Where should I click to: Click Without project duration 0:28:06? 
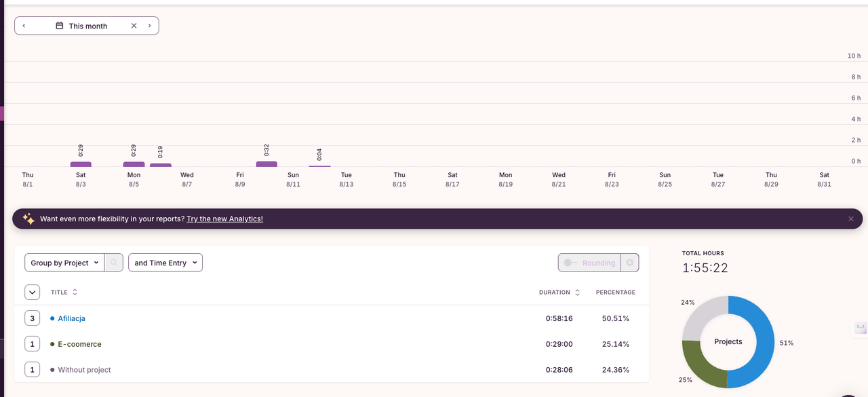(559, 370)
